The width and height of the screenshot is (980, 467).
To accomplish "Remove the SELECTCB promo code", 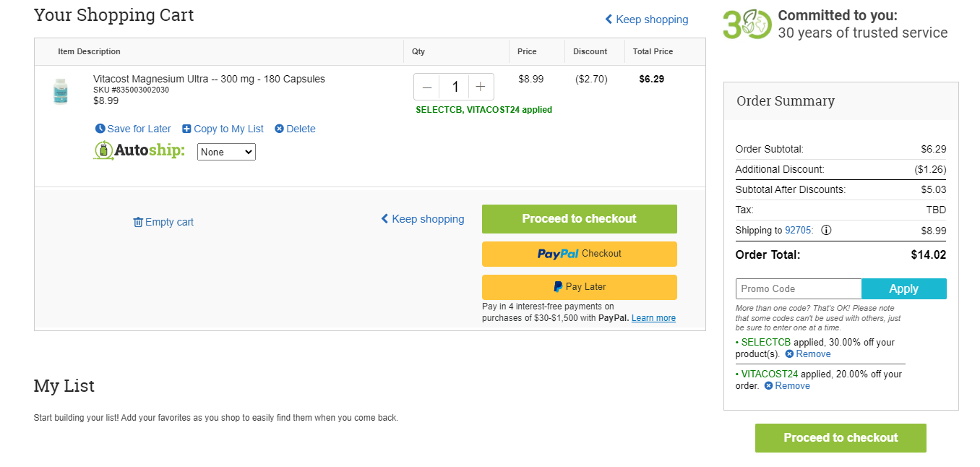I will click(x=808, y=354).
